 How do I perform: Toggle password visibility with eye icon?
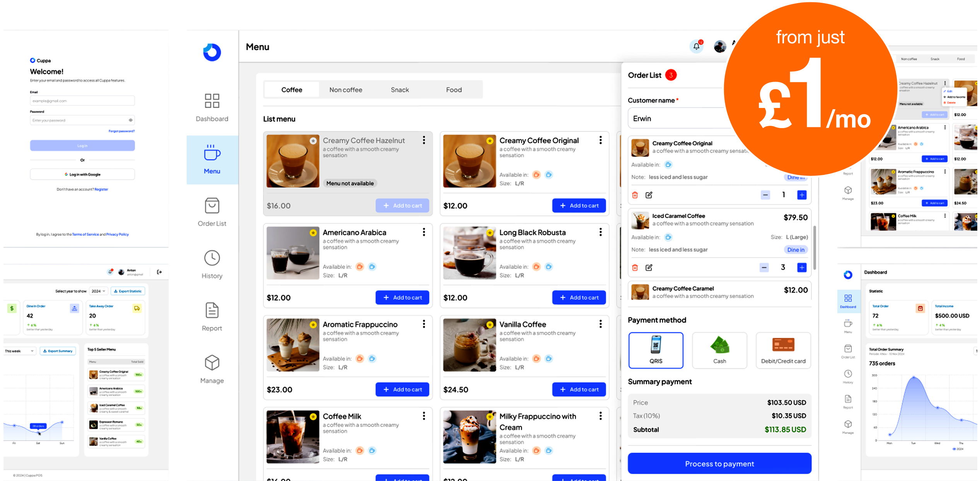[x=131, y=120]
